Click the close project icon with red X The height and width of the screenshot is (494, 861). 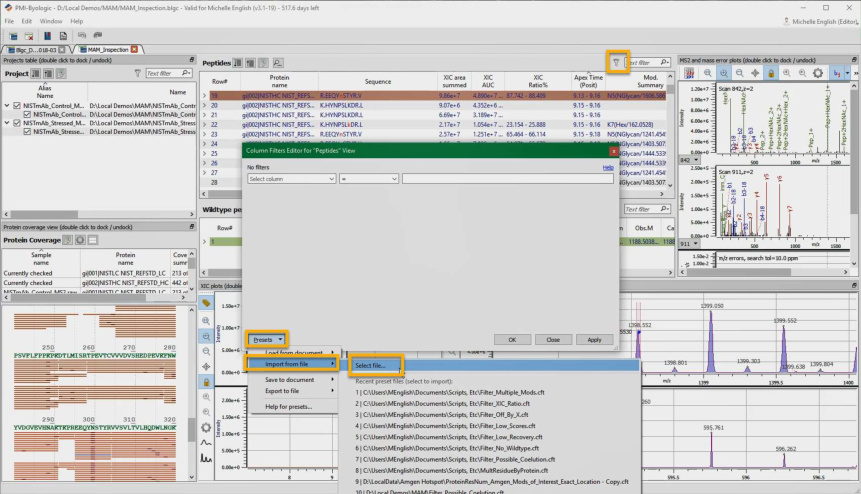coord(30,36)
